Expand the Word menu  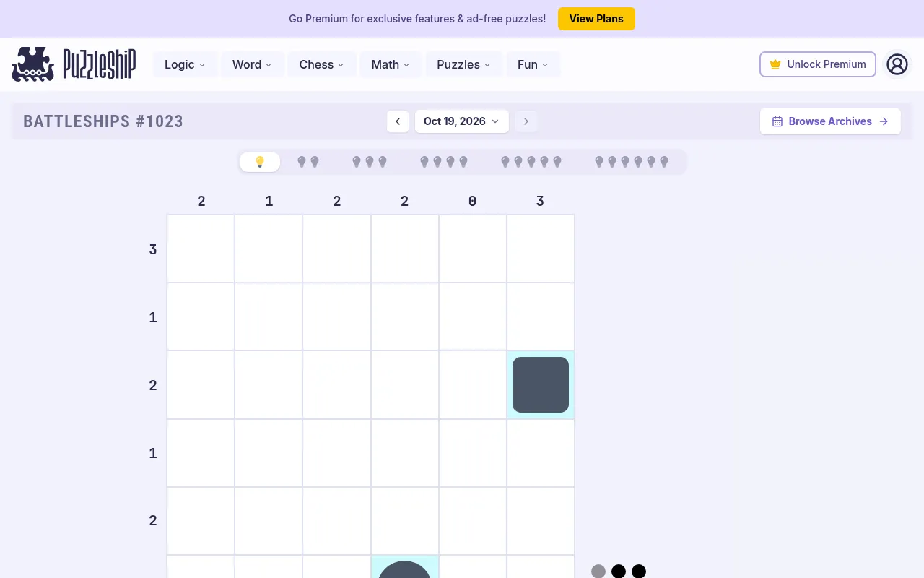click(x=252, y=64)
